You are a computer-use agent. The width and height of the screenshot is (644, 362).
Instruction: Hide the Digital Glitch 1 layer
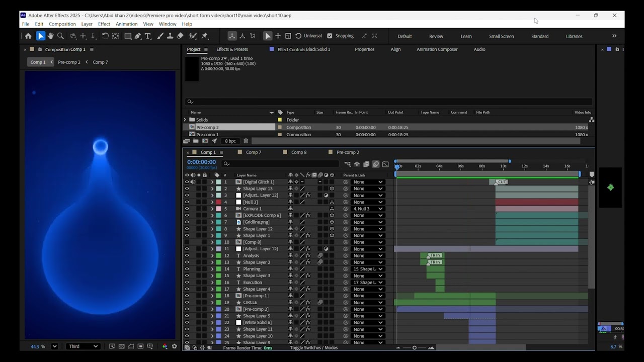187,182
